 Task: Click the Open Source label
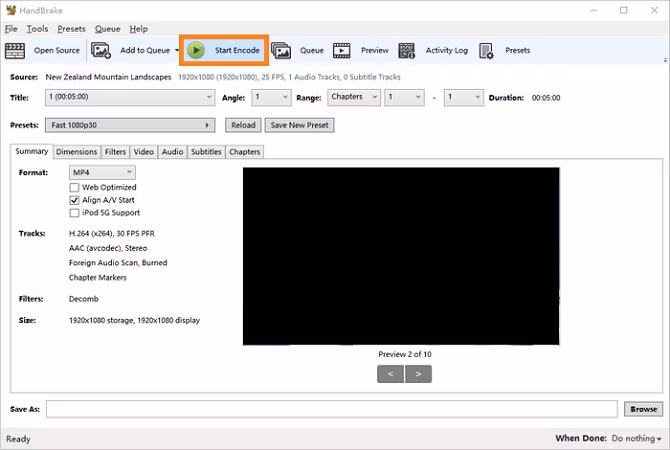[x=57, y=50]
